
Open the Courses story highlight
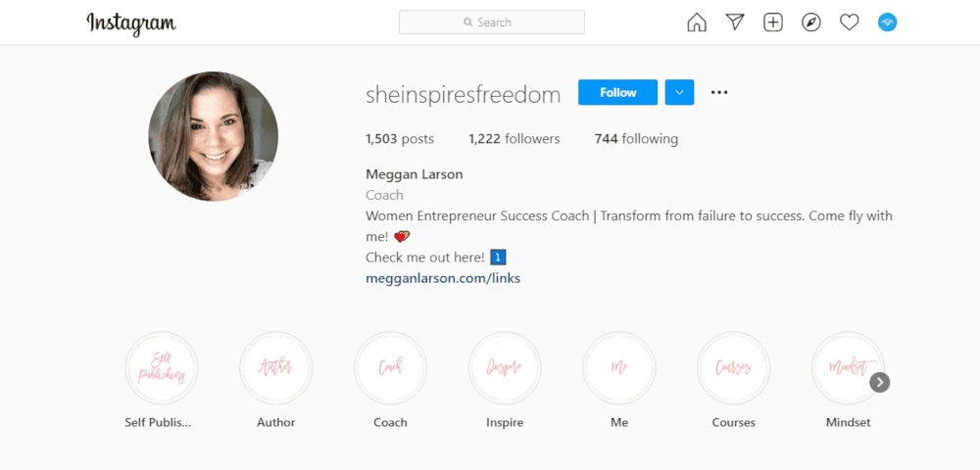coord(734,368)
